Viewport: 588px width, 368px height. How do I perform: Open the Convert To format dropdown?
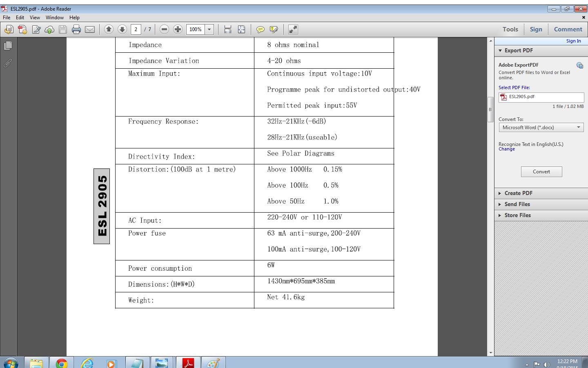(541, 128)
